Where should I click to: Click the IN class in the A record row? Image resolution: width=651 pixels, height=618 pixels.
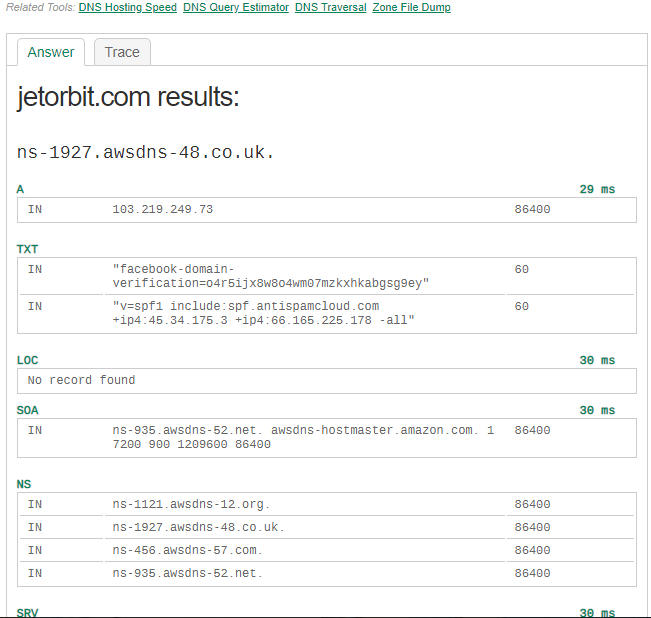[x=35, y=209]
